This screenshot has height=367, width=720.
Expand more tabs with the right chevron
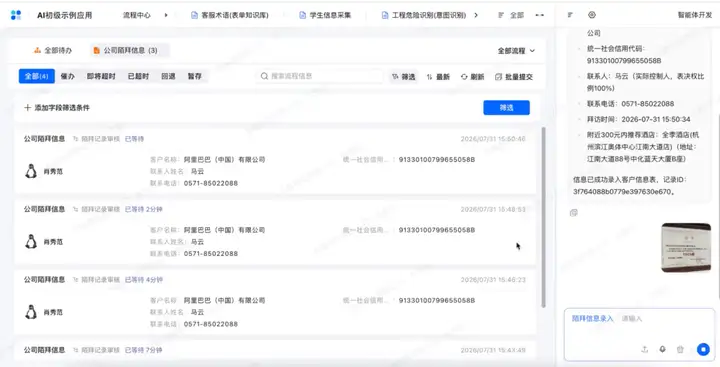tap(476, 15)
